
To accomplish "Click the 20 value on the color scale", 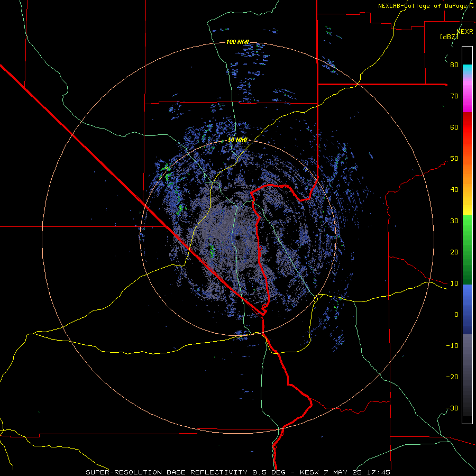I will 454,252.
